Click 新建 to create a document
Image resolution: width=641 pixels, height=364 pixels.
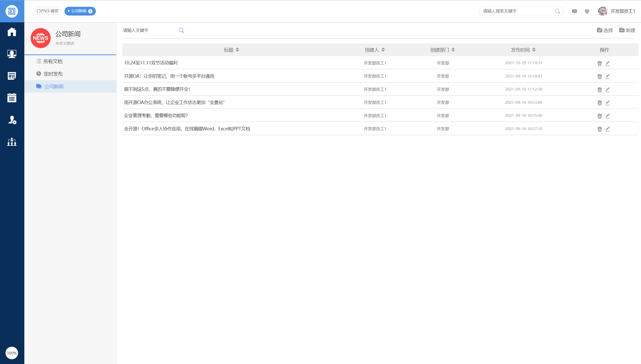pos(627,30)
